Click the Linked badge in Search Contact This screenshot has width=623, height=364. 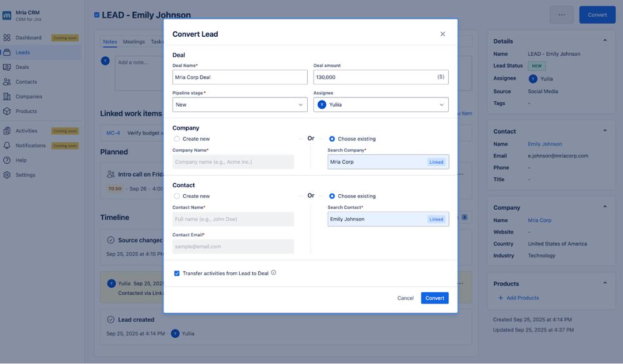[436, 219]
